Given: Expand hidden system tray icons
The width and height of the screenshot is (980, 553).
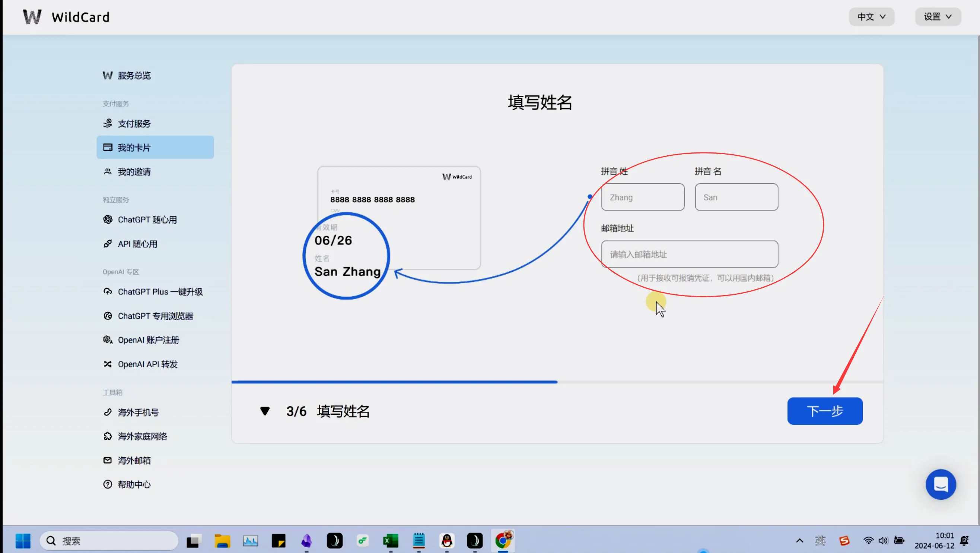Looking at the screenshot, I should pos(800,541).
